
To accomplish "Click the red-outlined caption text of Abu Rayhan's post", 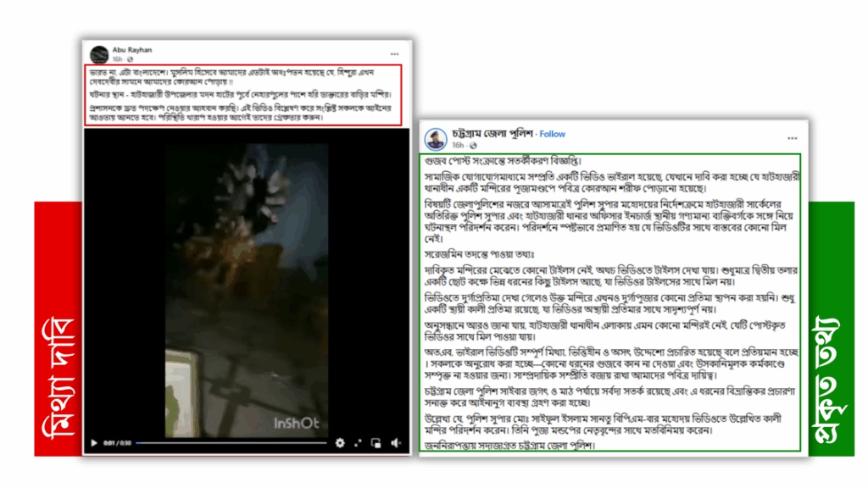I will pos(246,93).
